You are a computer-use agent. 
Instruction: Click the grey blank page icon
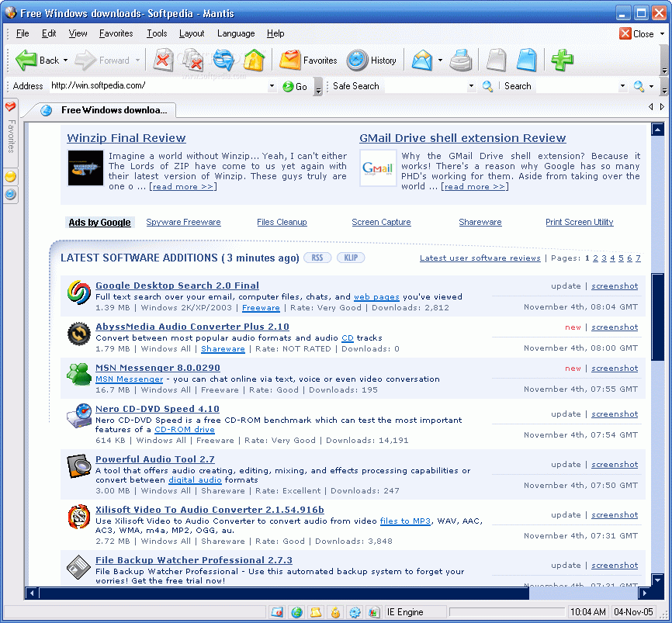coord(497,60)
